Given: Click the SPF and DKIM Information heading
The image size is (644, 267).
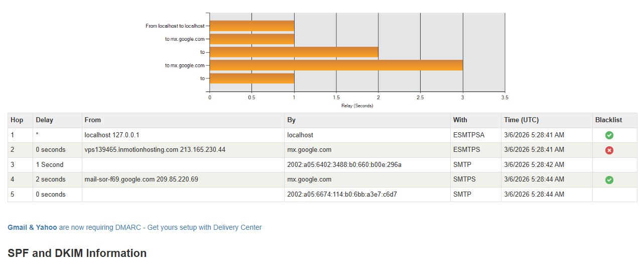Looking at the screenshot, I should 77,253.
